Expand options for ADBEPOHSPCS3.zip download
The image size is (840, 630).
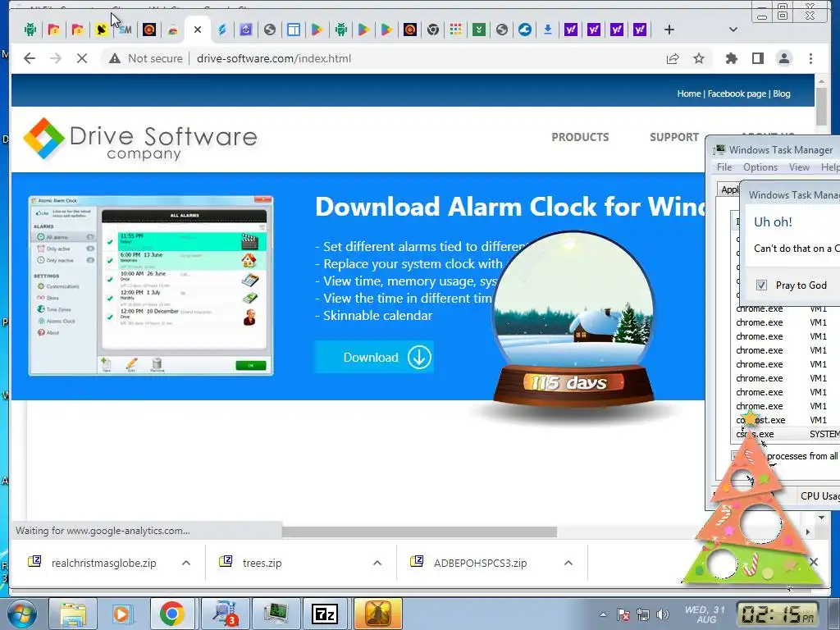pos(568,563)
